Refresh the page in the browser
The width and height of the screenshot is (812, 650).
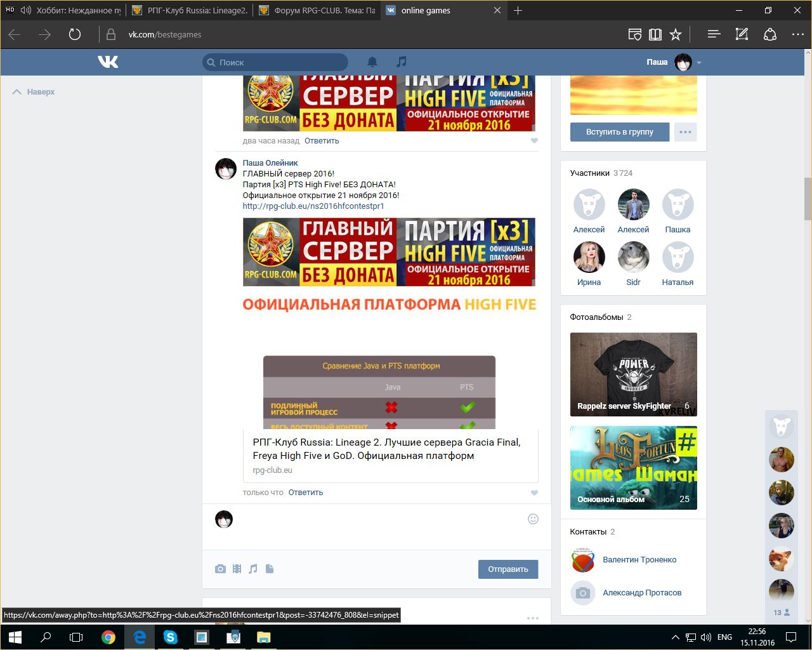[75, 34]
